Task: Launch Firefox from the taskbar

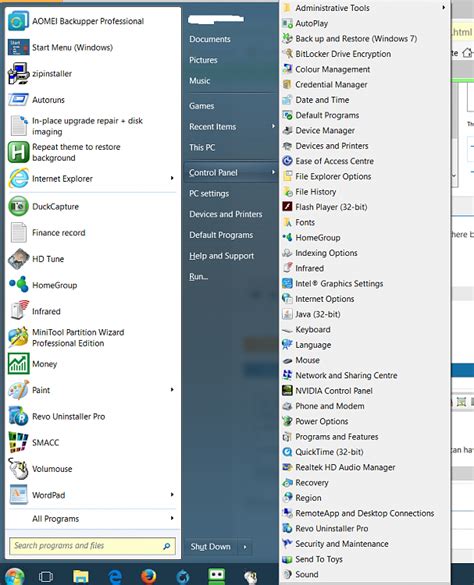Action: 149,576
